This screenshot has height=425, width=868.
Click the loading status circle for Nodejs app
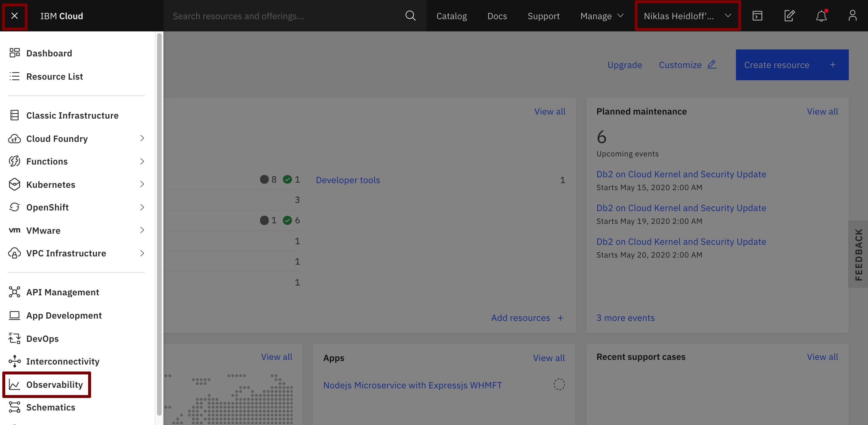559,384
